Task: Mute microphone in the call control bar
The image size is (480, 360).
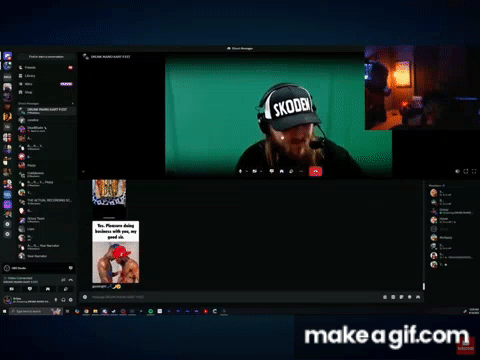Action: pyautogui.click(x=240, y=171)
